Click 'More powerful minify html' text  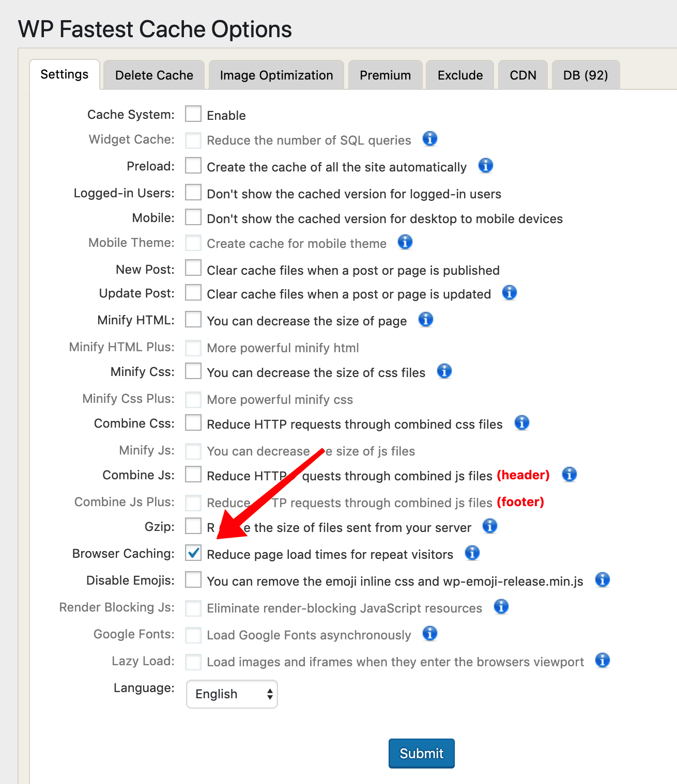click(x=283, y=348)
